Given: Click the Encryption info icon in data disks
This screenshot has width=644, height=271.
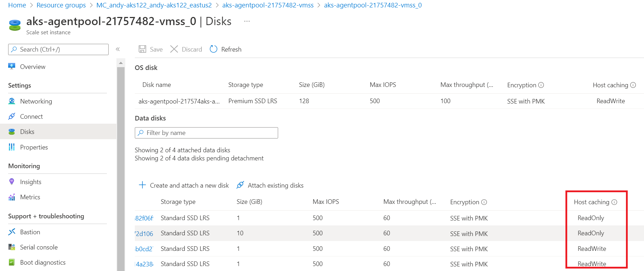Looking at the screenshot, I should [484, 202].
